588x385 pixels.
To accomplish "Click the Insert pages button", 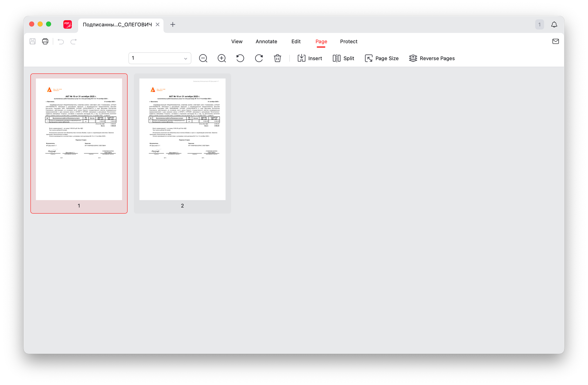I will [x=310, y=58].
